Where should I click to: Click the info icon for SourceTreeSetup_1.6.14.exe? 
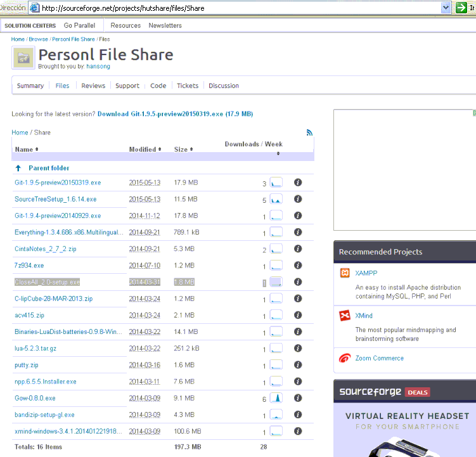(x=298, y=199)
